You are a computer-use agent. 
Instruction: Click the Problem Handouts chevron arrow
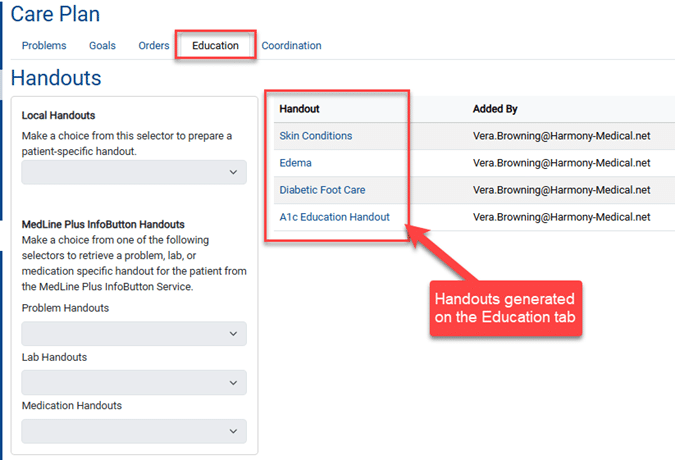coord(233,333)
